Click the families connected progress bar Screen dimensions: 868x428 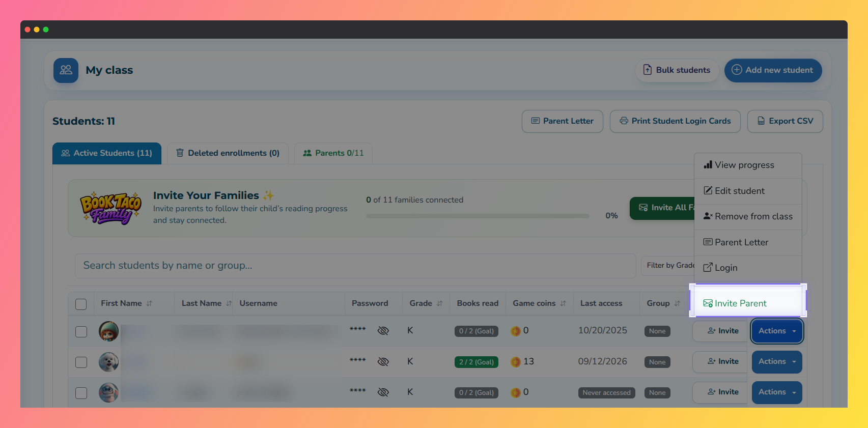pyautogui.click(x=478, y=216)
